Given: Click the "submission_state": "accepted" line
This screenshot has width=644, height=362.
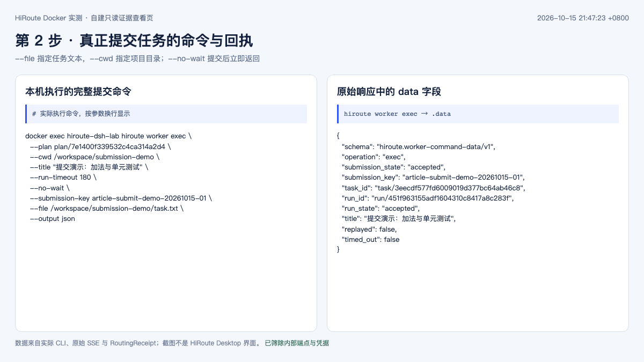Looking at the screenshot, I should pos(394,167).
